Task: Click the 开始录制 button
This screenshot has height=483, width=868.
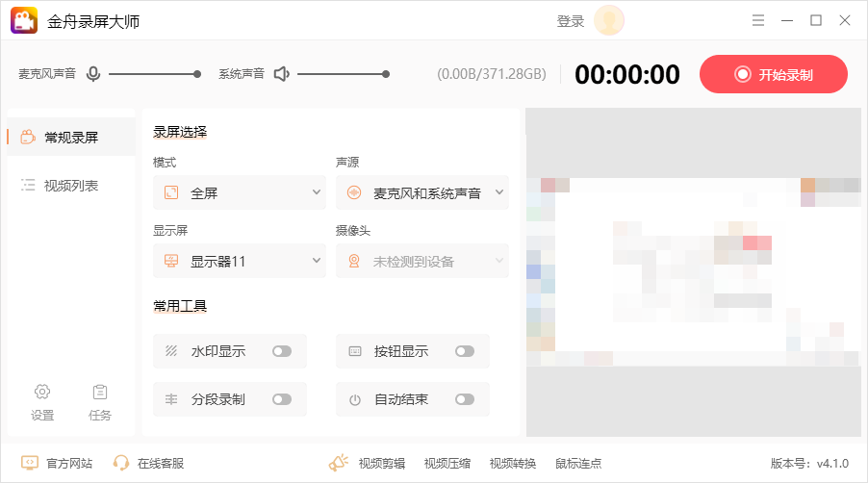Action: click(x=774, y=74)
